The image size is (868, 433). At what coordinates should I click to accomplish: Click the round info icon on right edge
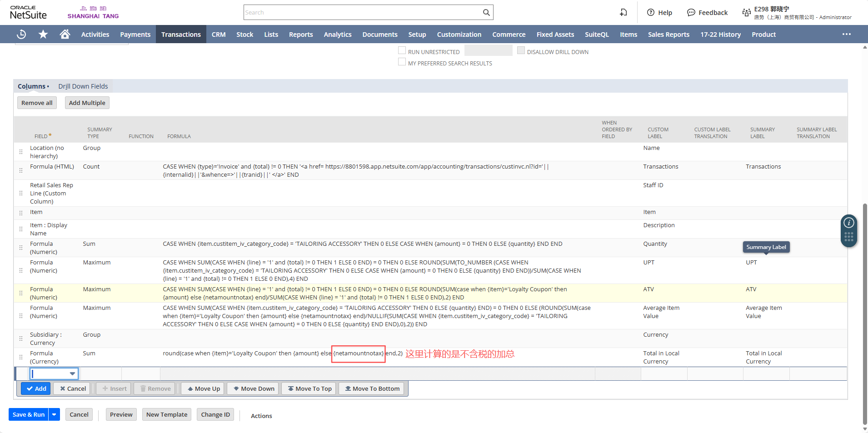[x=849, y=223]
